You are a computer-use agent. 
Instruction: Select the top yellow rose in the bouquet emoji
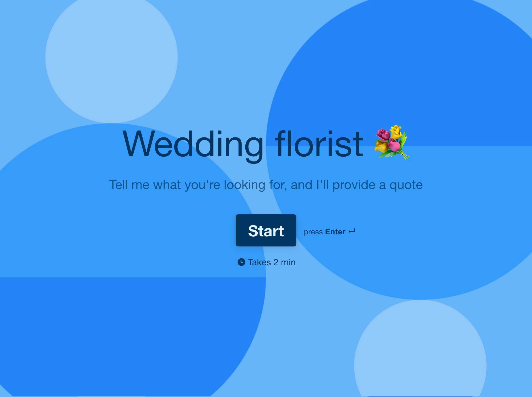coord(396,132)
